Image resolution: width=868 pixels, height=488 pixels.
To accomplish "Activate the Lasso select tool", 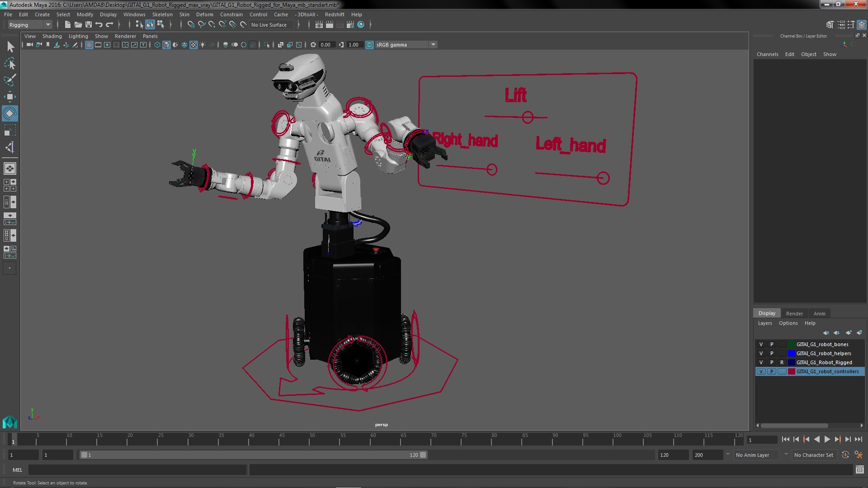I will 10,63.
